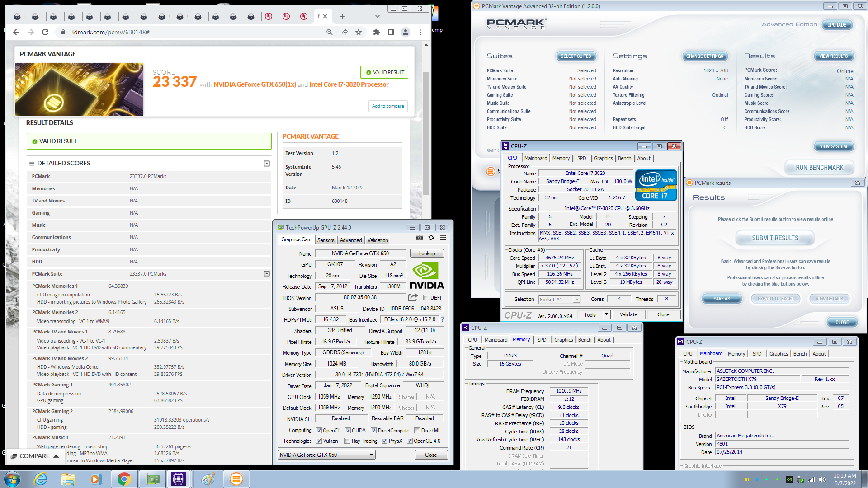Go back in the Chrome browser
The width and height of the screenshot is (868, 488).
click(x=16, y=32)
